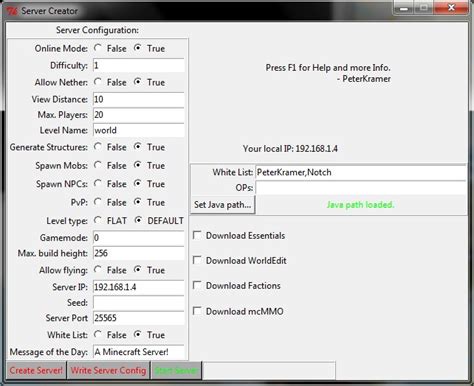Enable White List radio option True
The width and height of the screenshot is (474, 386).
click(138, 334)
